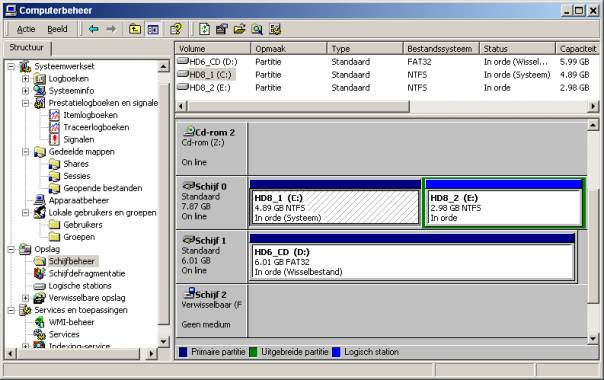Sort by the Type column header
604x380 pixels.
pyautogui.click(x=365, y=49)
